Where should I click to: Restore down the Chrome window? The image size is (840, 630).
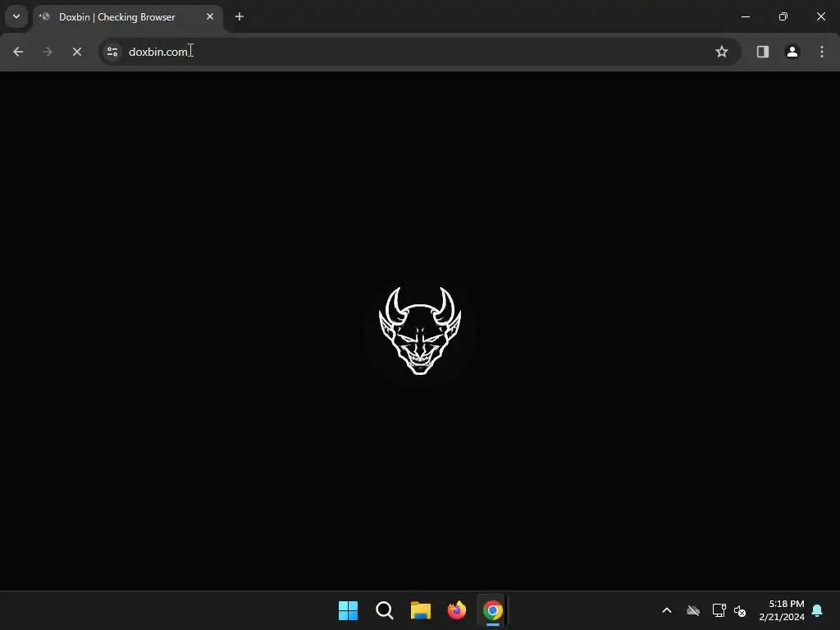783,16
